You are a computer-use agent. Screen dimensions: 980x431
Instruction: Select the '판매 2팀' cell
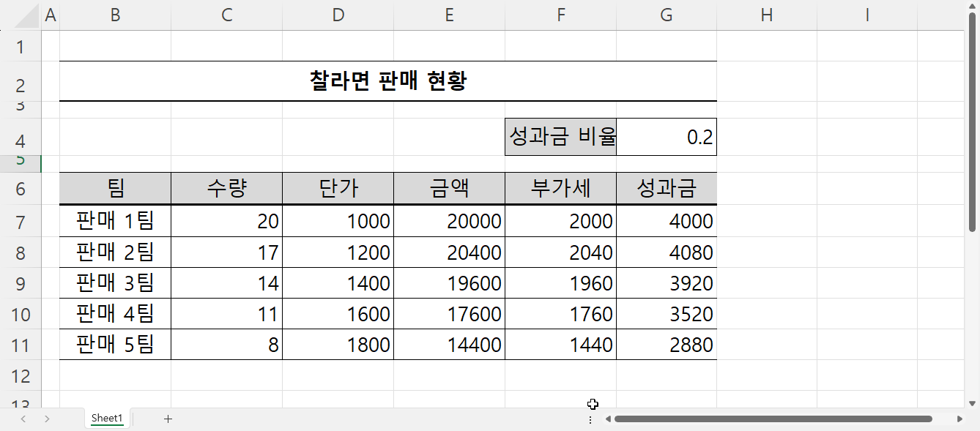point(115,252)
